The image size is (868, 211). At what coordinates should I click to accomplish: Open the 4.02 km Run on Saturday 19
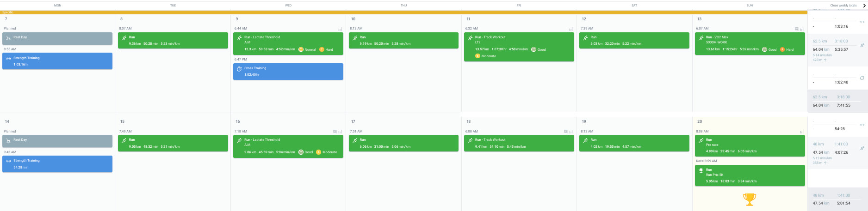coord(634,143)
